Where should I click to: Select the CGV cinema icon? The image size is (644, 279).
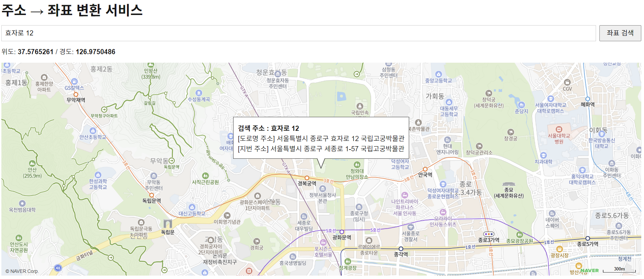tap(567, 82)
